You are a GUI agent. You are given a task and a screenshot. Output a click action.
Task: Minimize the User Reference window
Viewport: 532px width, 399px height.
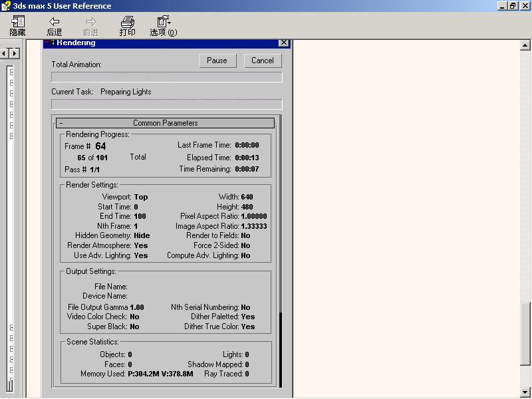(x=503, y=6)
